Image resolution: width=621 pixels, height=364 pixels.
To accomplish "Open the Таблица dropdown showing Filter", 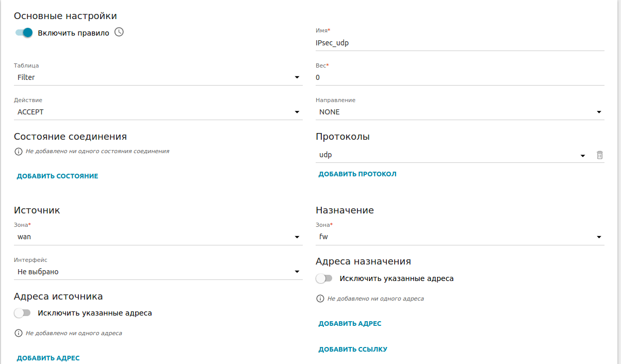I will pos(158,77).
